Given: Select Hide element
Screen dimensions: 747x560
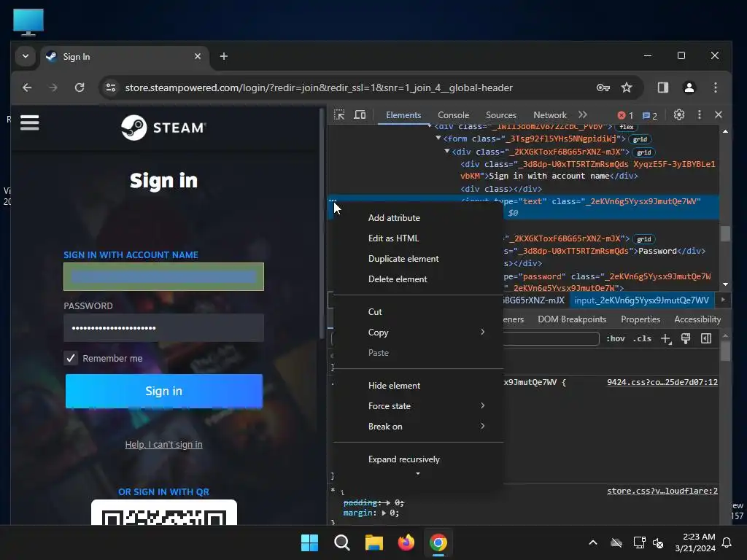Looking at the screenshot, I should 418,386.
